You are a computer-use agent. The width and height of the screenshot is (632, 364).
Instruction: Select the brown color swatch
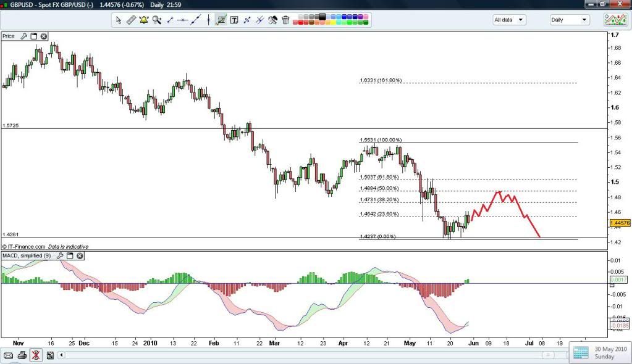pos(311,23)
